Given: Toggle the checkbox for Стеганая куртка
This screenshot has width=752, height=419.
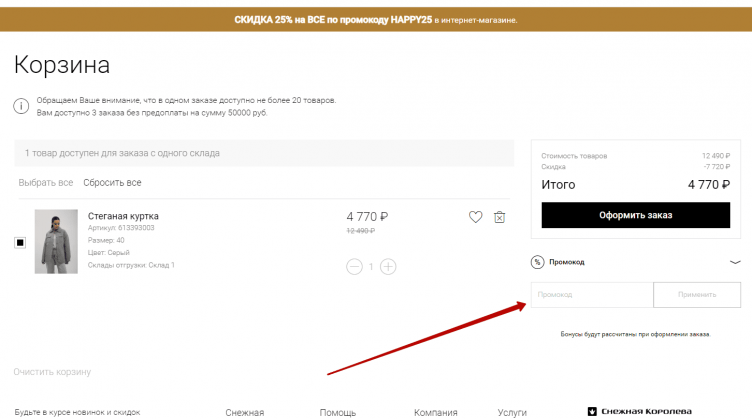Looking at the screenshot, I should pyautogui.click(x=20, y=243).
